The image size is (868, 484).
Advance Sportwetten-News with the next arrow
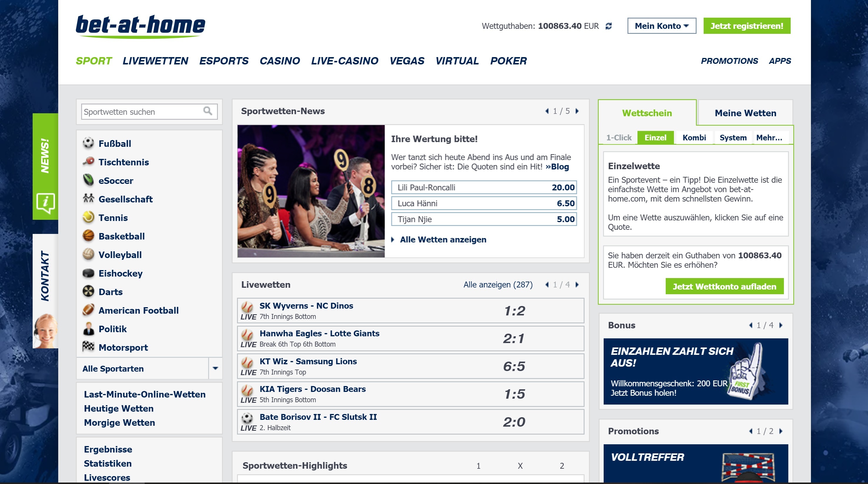pyautogui.click(x=577, y=111)
